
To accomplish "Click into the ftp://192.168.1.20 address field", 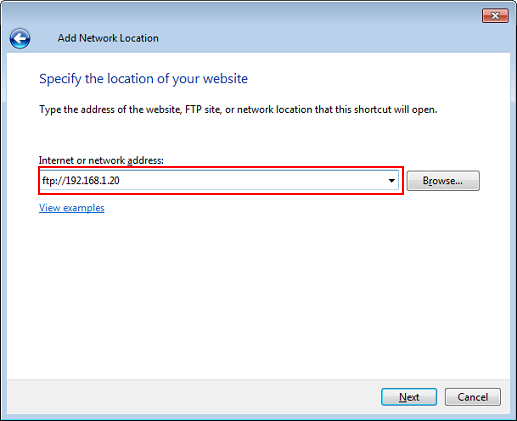I will 219,181.
